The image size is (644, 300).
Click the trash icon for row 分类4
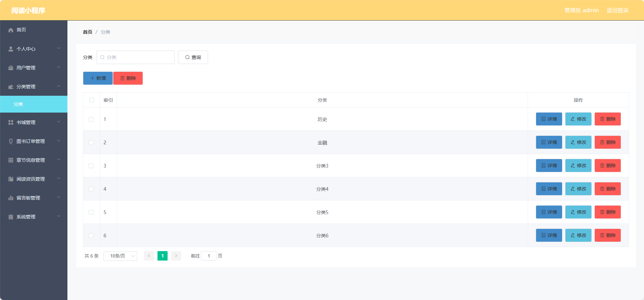coord(602,189)
